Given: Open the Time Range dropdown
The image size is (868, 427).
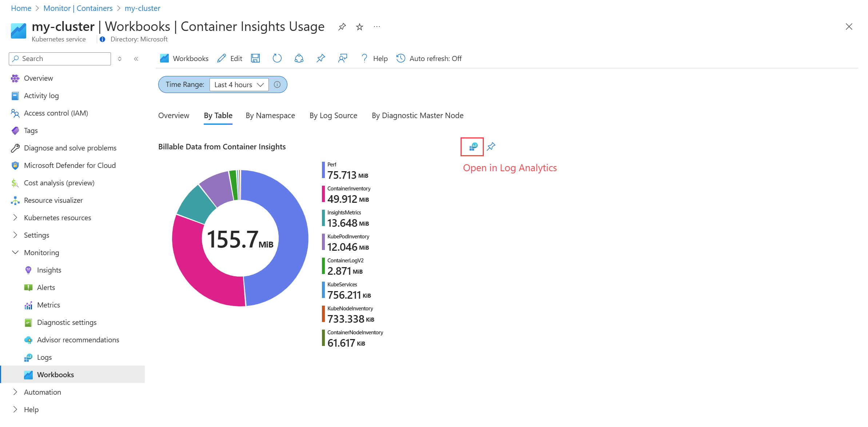Looking at the screenshot, I should 239,85.
